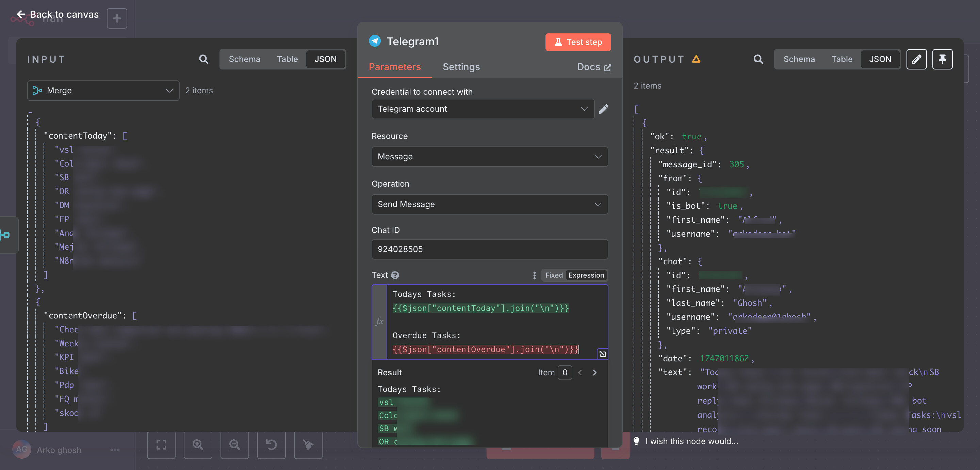Open Text field options three-dot menu
This screenshot has height=470, width=980.
[534, 275]
